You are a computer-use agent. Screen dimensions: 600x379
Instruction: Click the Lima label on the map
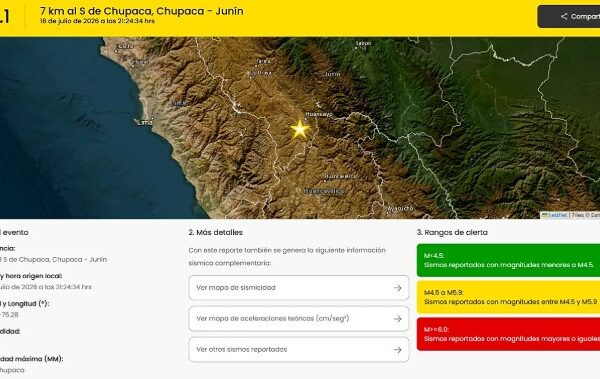pyautogui.click(x=145, y=123)
